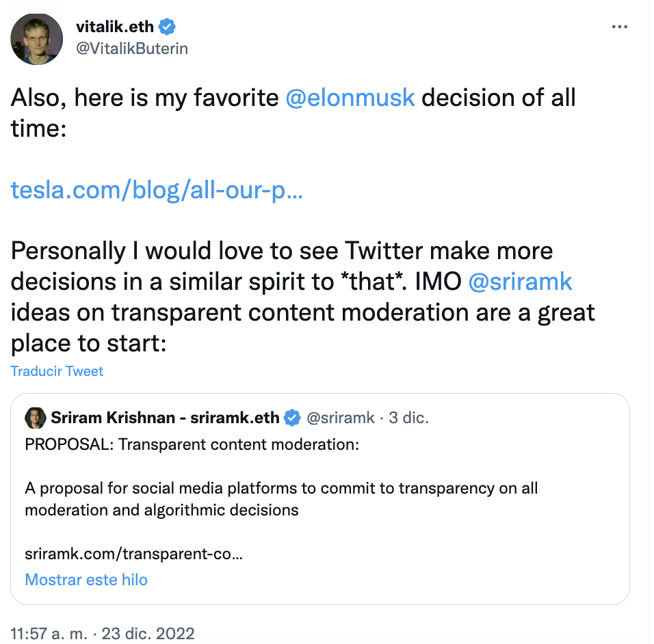Click Sriram Krishnan's small avatar in quoted tweet
Viewport: 654px width, 644px height.
pos(35,417)
